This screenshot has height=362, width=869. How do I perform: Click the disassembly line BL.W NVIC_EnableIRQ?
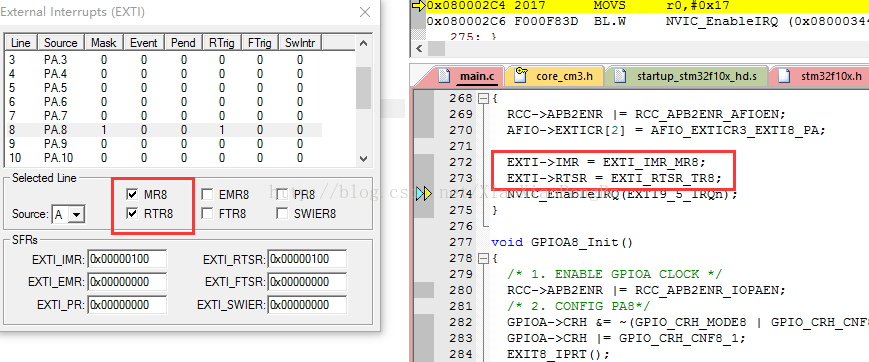647,21
